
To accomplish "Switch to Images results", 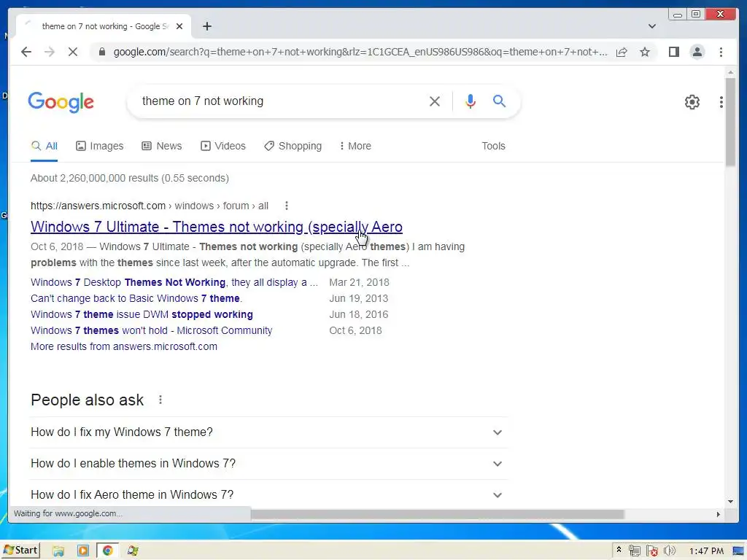I will point(99,146).
